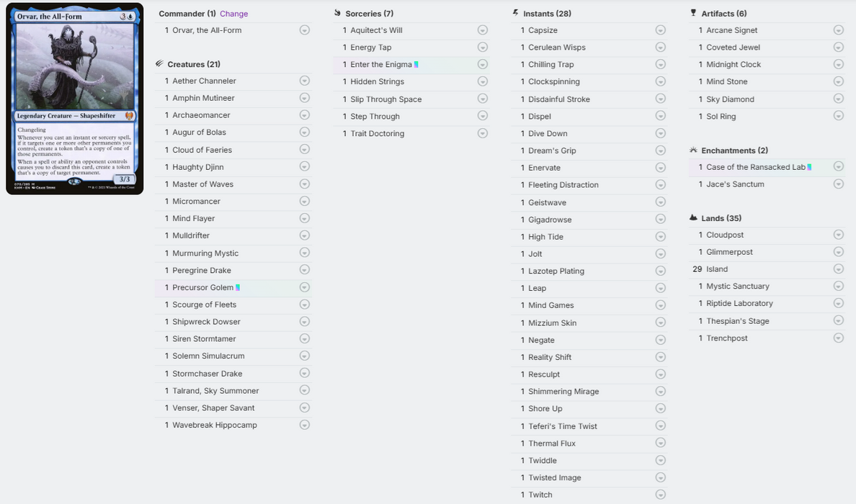Click the Enchantments category icon
This screenshot has height=504, width=856.
(x=693, y=150)
